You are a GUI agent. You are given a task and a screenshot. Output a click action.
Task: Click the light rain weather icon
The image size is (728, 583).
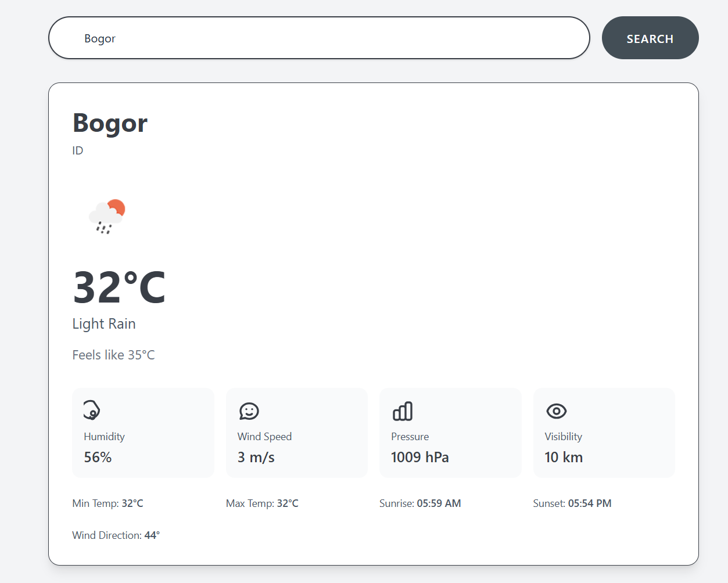[x=107, y=216]
